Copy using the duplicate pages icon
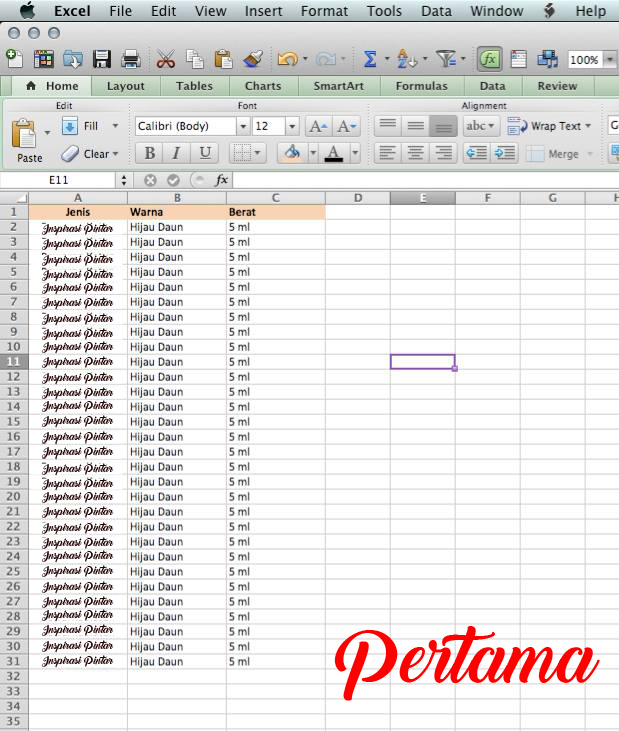 point(195,59)
